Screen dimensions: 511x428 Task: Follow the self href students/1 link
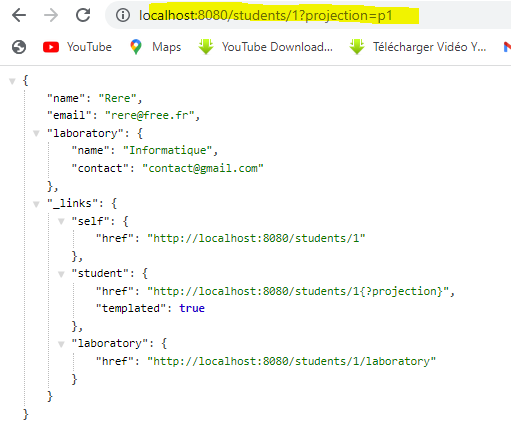[x=256, y=238]
